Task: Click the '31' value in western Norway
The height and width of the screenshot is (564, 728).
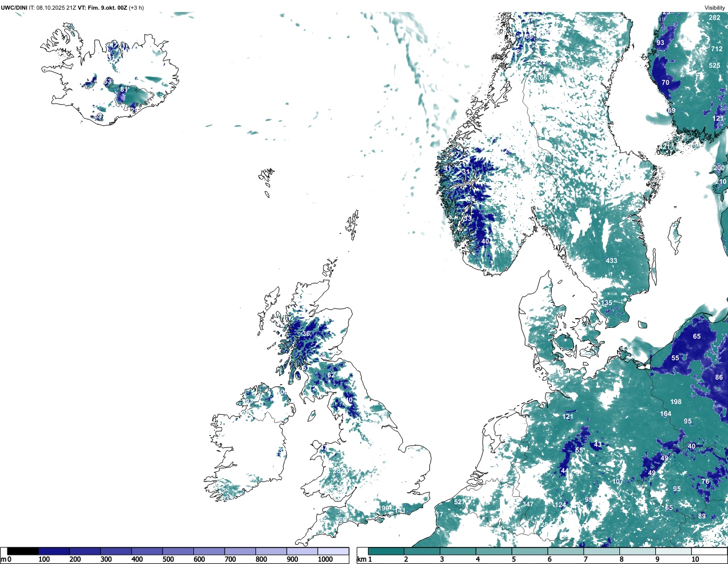Action: (x=466, y=172)
